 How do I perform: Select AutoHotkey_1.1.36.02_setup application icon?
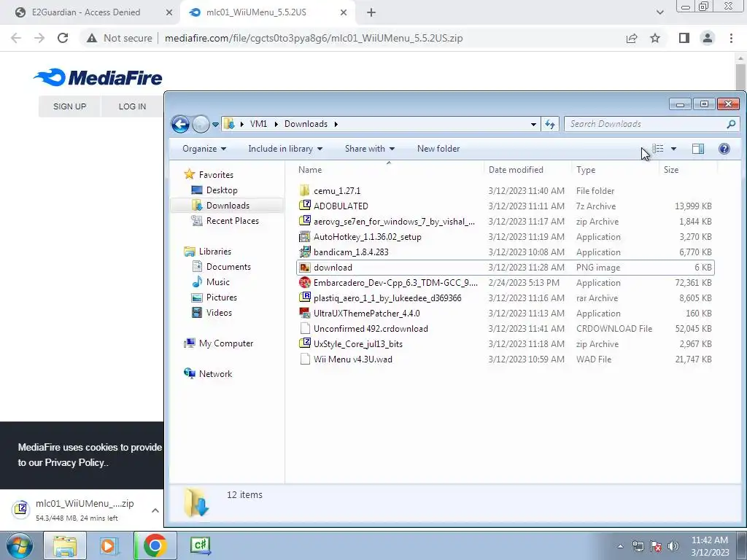pos(305,237)
